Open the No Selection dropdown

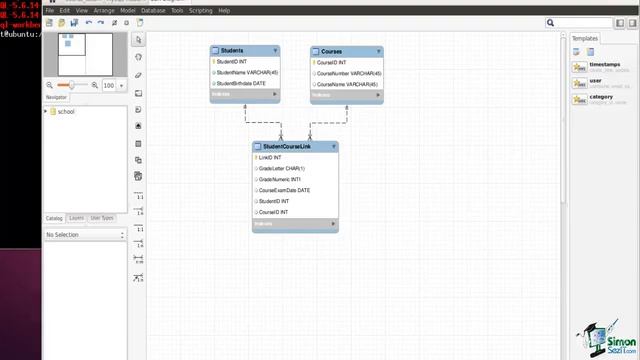click(x=85, y=235)
